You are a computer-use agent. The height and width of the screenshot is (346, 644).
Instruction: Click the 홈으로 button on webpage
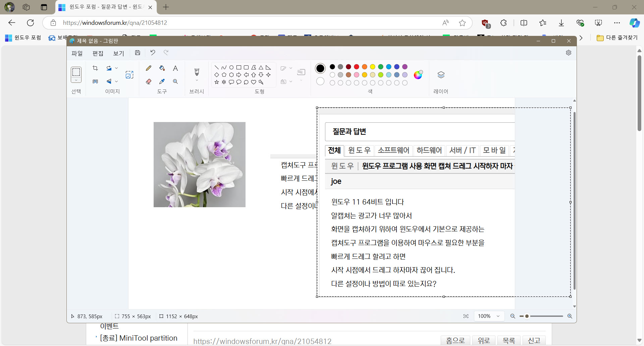click(455, 340)
